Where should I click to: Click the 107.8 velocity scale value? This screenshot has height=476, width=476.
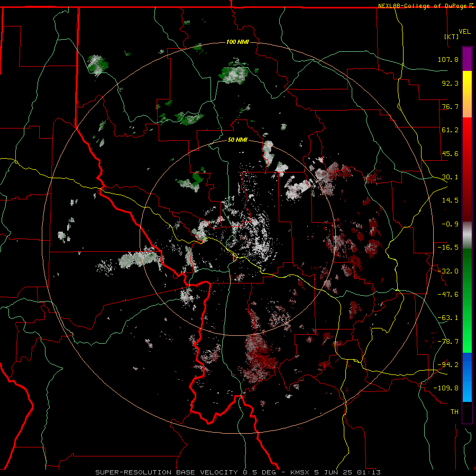(x=448, y=59)
